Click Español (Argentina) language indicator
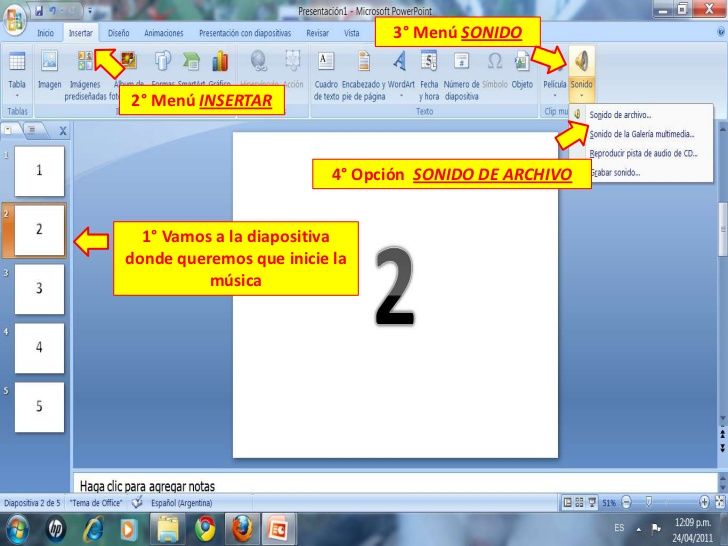Image resolution: width=728 pixels, height=546 pixels. [x=182, y=503]
